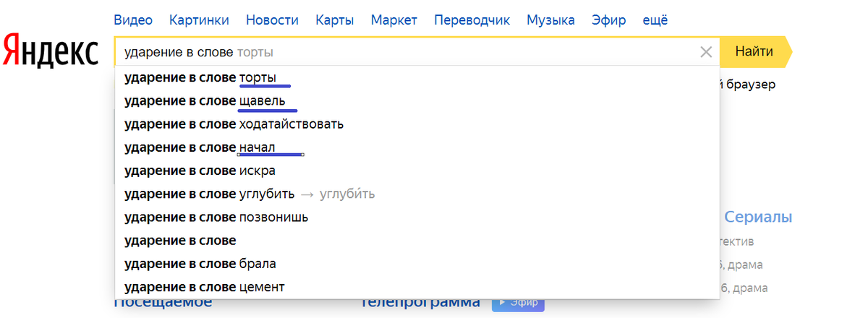
Task: Pick the plain 'ударение в слове' suggestion
Action: pos(417,240)
